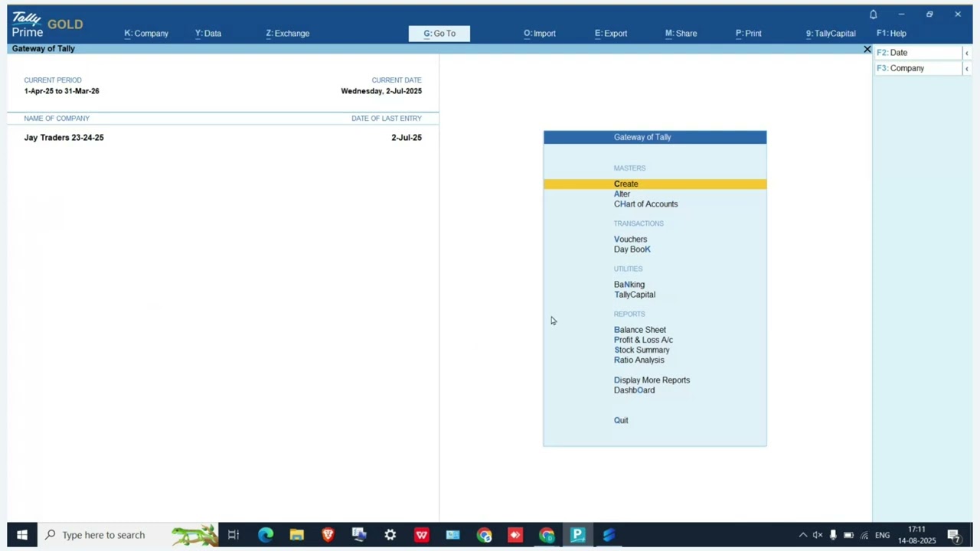Click the current period 1-Apr-25 to 31-Mar-26
The image size is (980, 551).
(61, 91)
